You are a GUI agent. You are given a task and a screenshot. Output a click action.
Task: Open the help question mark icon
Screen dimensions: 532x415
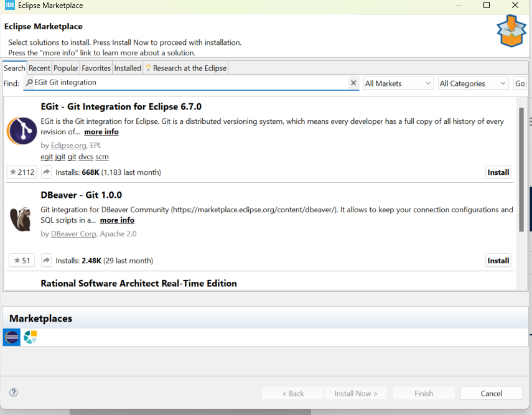coord(14,393)
